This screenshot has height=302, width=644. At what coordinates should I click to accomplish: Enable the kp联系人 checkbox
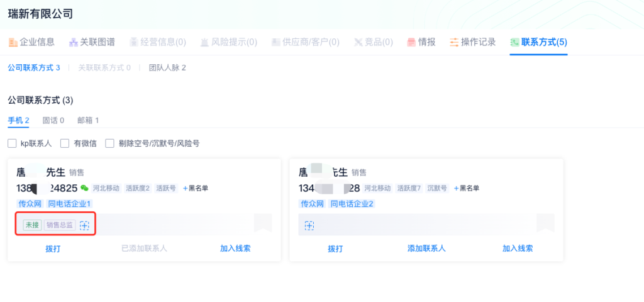(x=12, y=143)
